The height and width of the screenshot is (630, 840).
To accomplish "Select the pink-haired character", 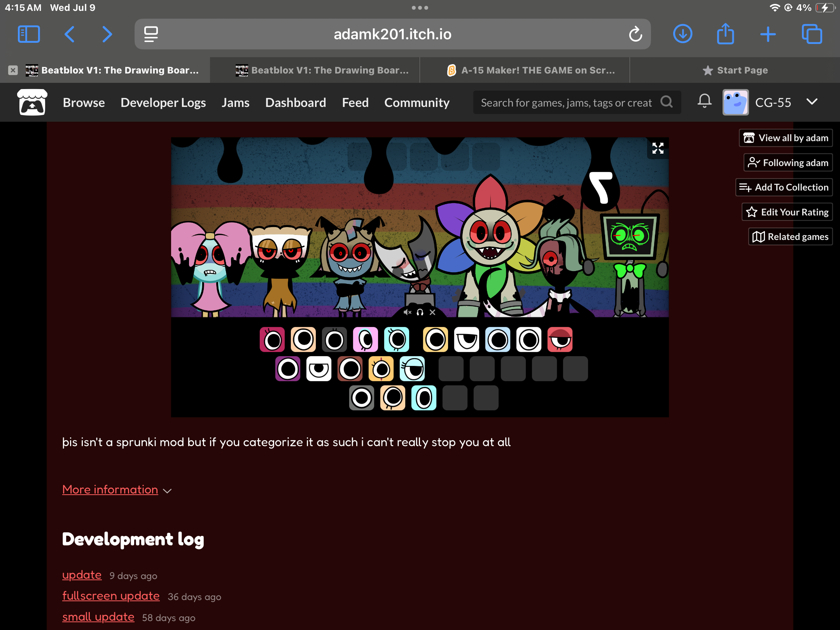I will click(210, 268).
